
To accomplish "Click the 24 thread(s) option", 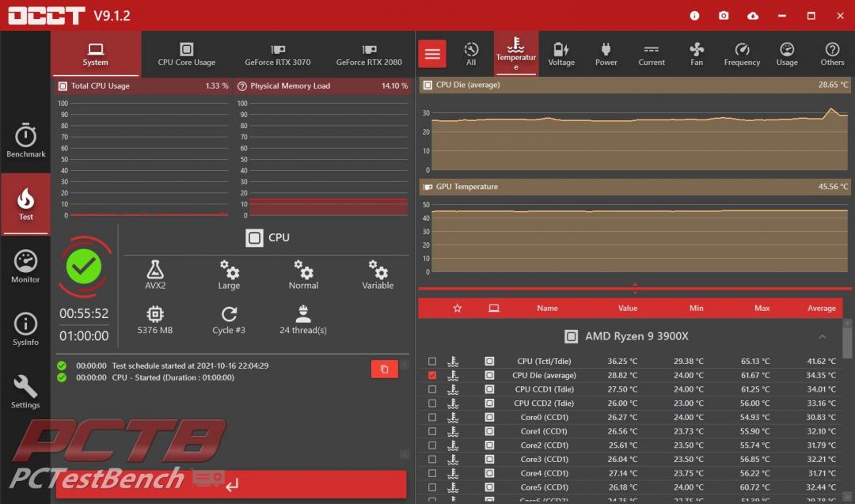I will 303,320.
